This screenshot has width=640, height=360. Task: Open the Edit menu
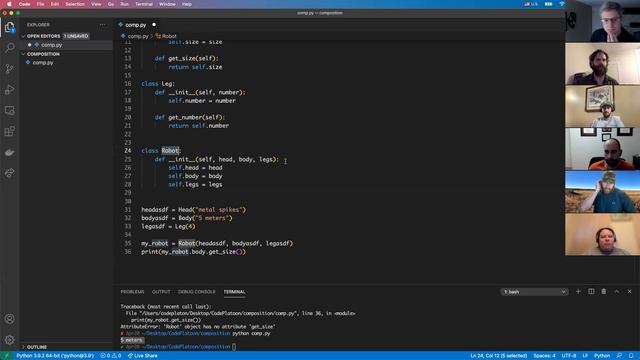pos(55,4)
